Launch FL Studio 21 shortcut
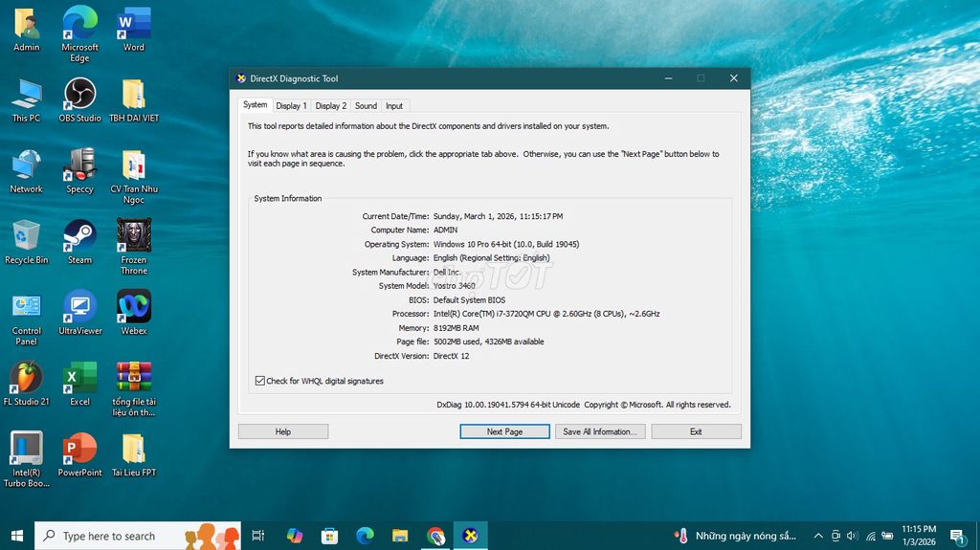Screen dimensions: 980x550 click(x=26, y=384)
